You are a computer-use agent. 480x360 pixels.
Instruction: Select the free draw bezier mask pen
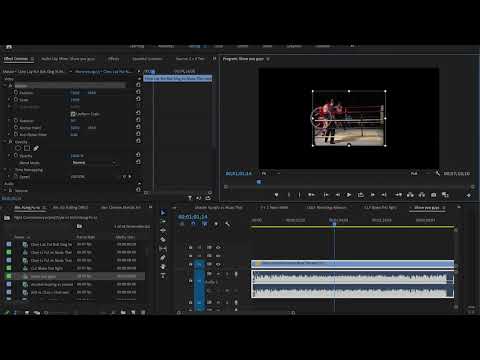tap(36, 148)
